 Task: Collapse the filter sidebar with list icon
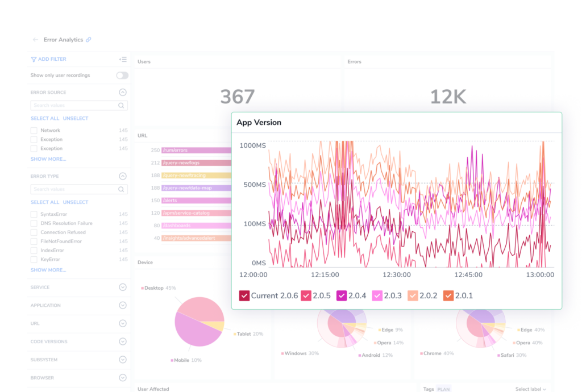point(123,59)
